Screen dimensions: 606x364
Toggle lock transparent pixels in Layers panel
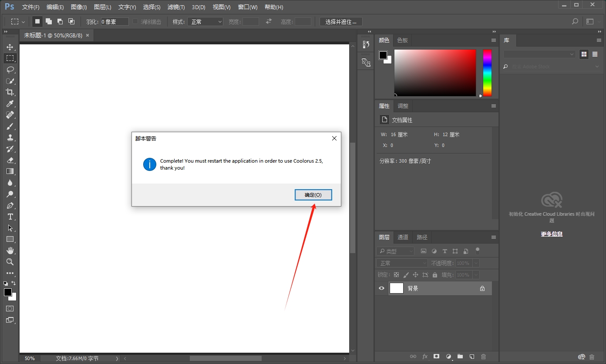click(396, 274)
